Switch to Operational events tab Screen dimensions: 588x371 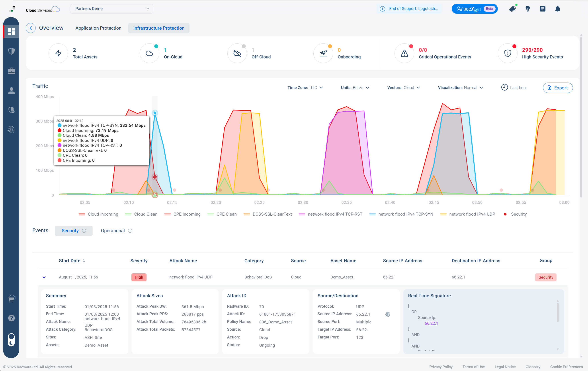point(113,231)
